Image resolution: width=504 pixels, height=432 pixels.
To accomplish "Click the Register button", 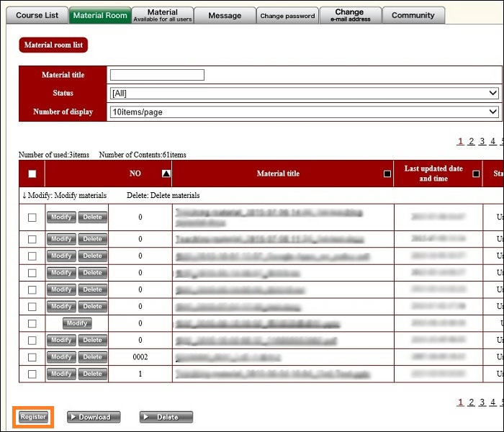I will pyautogui.click(x=33, y=417).
